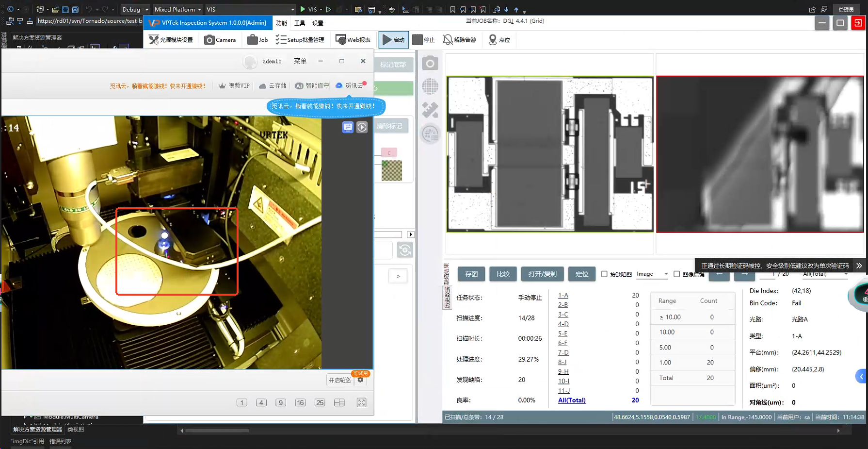Switch to the 历史数据 vertical tab
868x449 pixels.
pyautogui.click(x=447, y=297)
